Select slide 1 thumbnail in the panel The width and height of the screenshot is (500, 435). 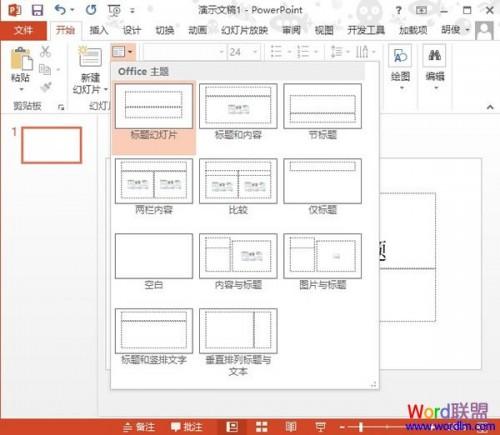coord(51,145)
